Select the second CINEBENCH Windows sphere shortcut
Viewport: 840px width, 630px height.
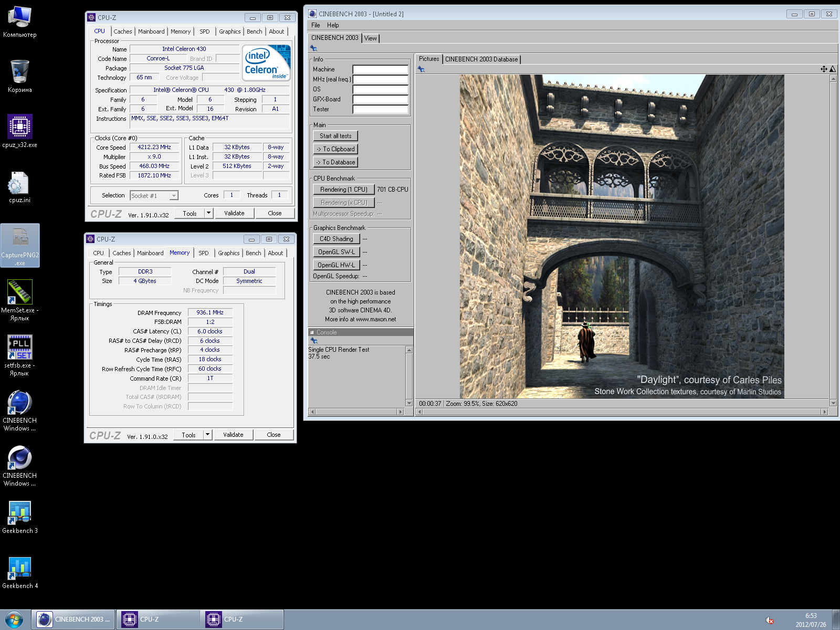(x=20, y=466)
